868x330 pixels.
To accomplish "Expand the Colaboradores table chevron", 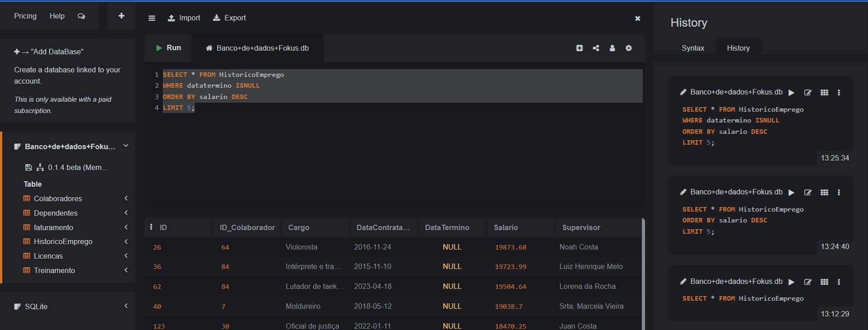I will coord(126,198).
